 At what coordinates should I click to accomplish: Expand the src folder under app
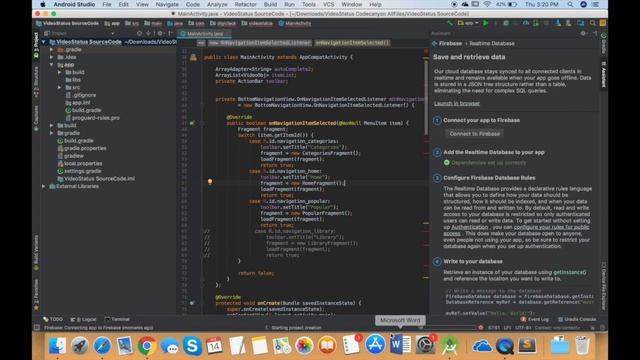point(60,87)
